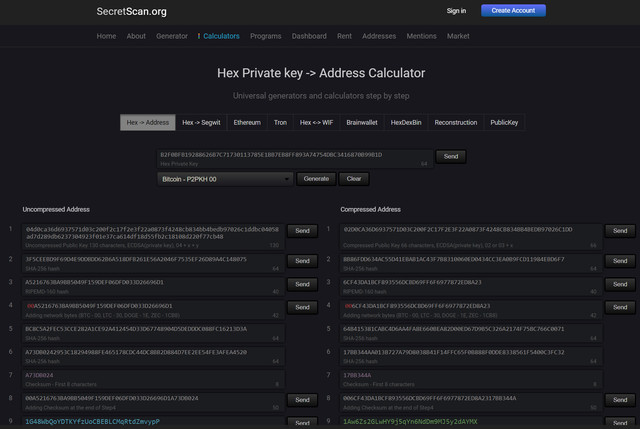Viewport: 640px width, 429px height.
Task: Select the compressed address starting 1Aw6Zs2G
Action: coord(410,422)
